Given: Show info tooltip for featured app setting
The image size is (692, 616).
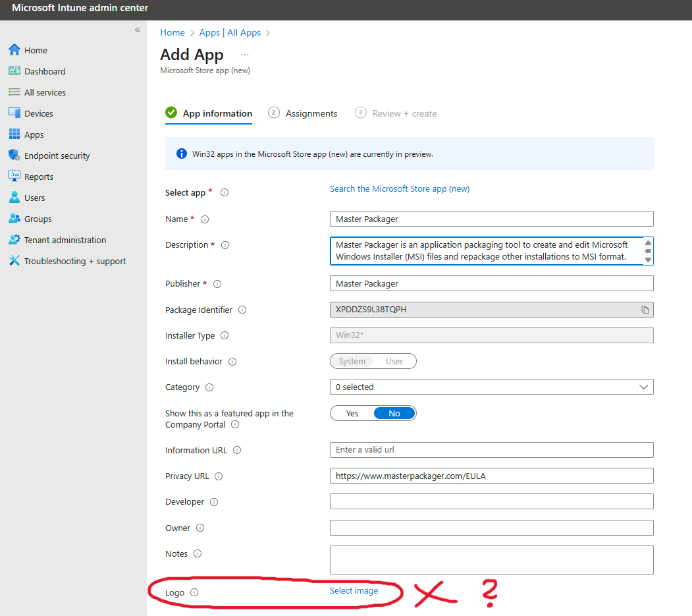Looking at the screenshot, I should (x=235, y=424).
